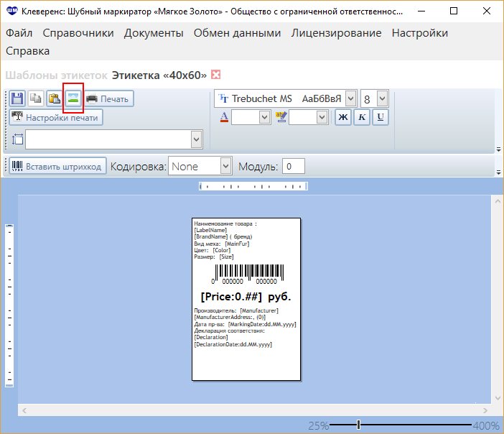Toggle italic К formatting
This screenshot has width=504, height=434.
click(362, 117)
